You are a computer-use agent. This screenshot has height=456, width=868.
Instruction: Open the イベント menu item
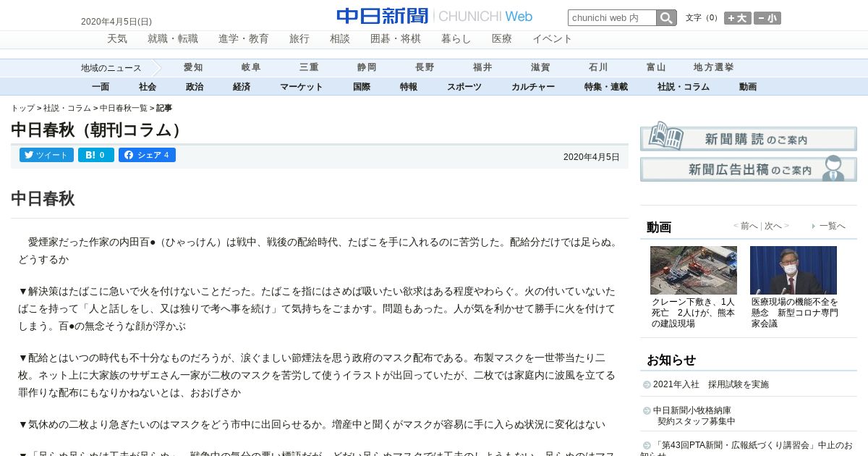[553, 39]
